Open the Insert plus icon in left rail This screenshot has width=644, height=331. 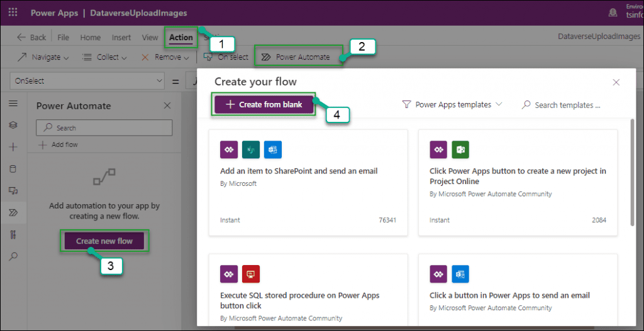click(13, 147)
